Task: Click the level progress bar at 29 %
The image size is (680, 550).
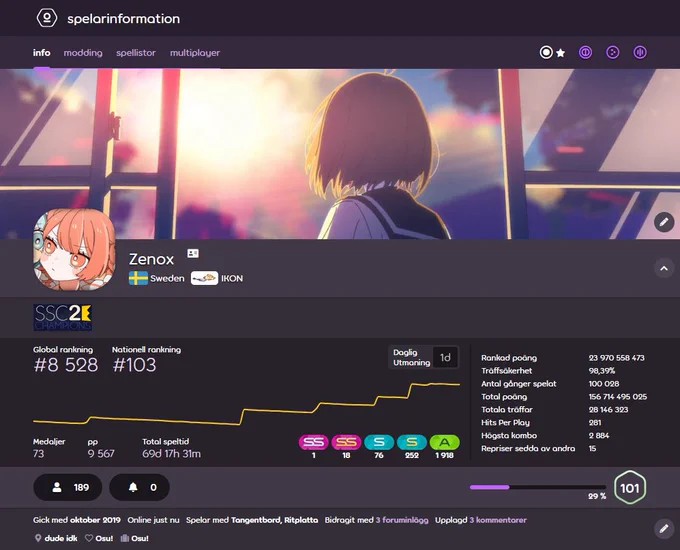Action: coord(538,487)
